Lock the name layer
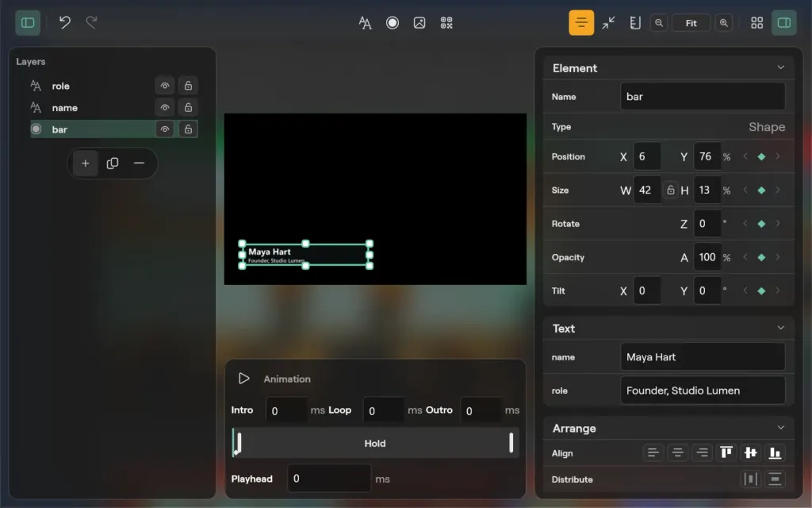 [188, 108]
